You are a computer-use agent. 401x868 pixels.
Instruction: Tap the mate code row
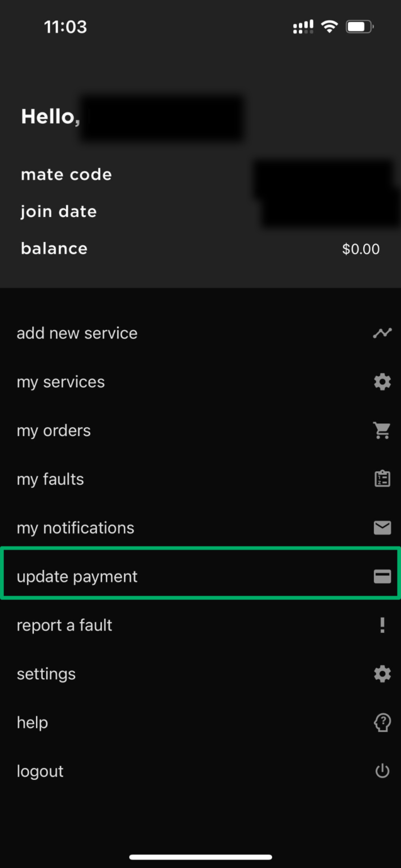tap(66, 175)
